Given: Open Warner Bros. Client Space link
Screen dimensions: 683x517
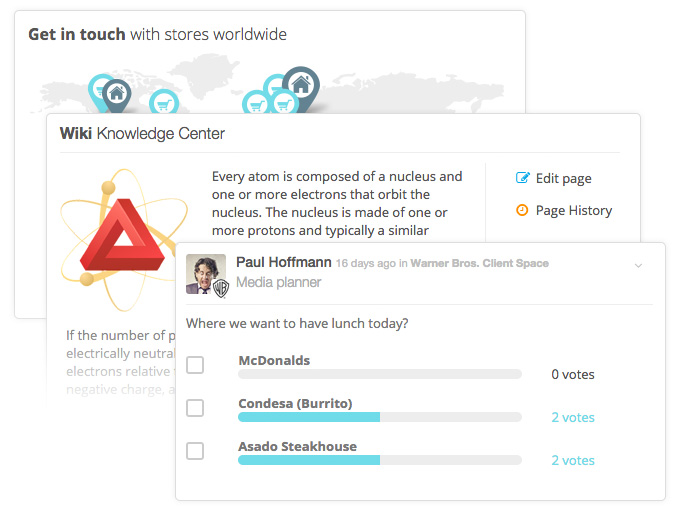Looking at the screenshot, I should (479, 263).
